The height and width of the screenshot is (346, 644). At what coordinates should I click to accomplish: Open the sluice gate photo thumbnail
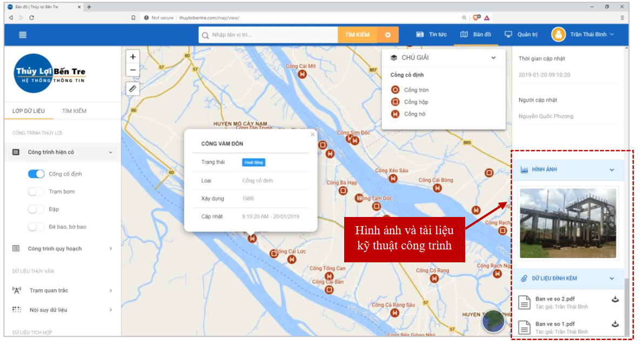tap(567, 223)
